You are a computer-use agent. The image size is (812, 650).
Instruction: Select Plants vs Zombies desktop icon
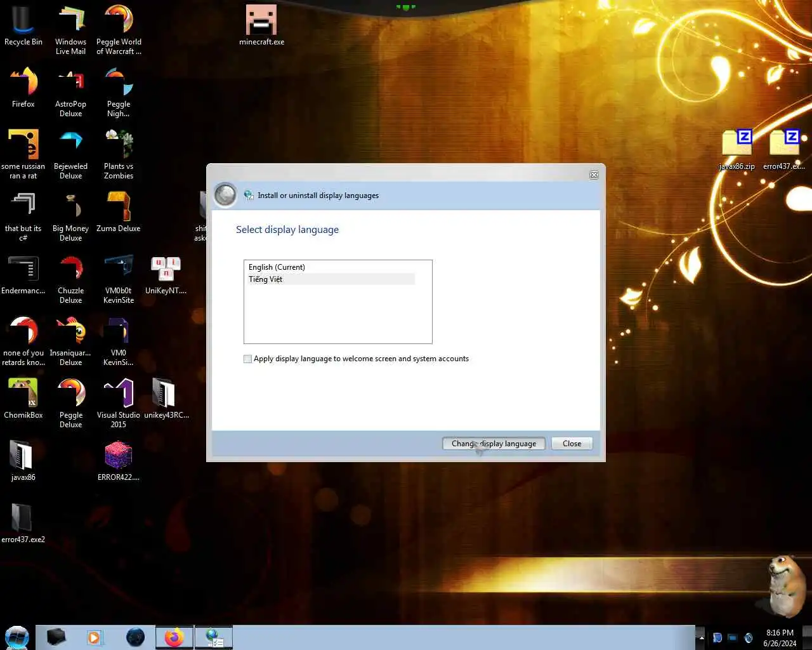click(119, 155)
